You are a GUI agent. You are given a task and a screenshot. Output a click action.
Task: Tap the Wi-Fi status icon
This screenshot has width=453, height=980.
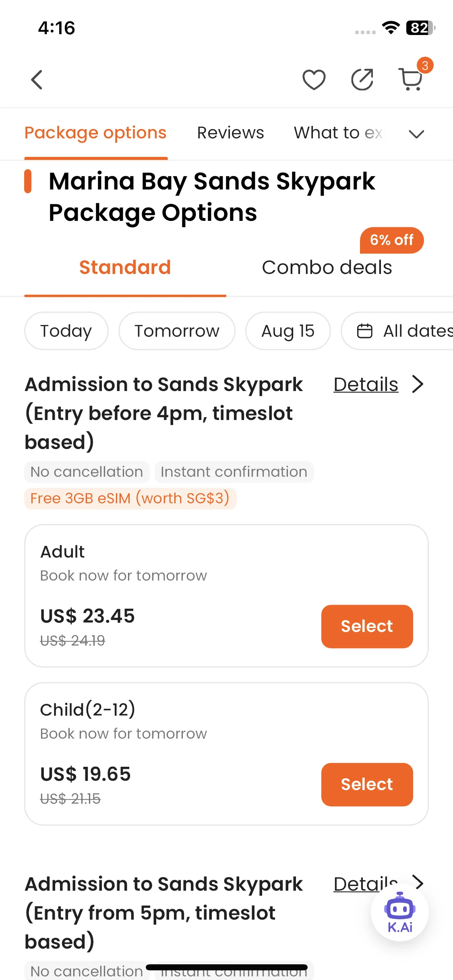tap(391, 28)
